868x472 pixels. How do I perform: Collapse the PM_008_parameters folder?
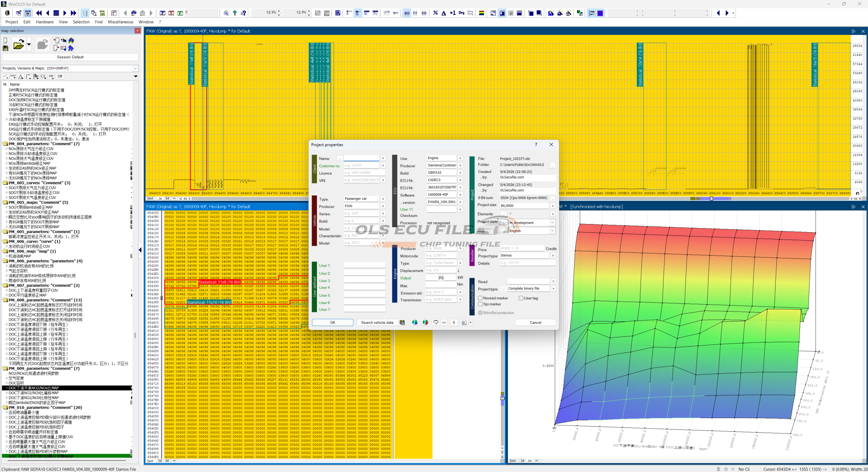click(x=5, y=300)
